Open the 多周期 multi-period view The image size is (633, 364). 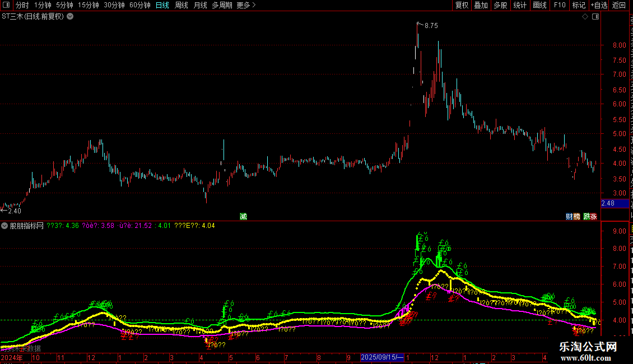click(x=222, y=5)
